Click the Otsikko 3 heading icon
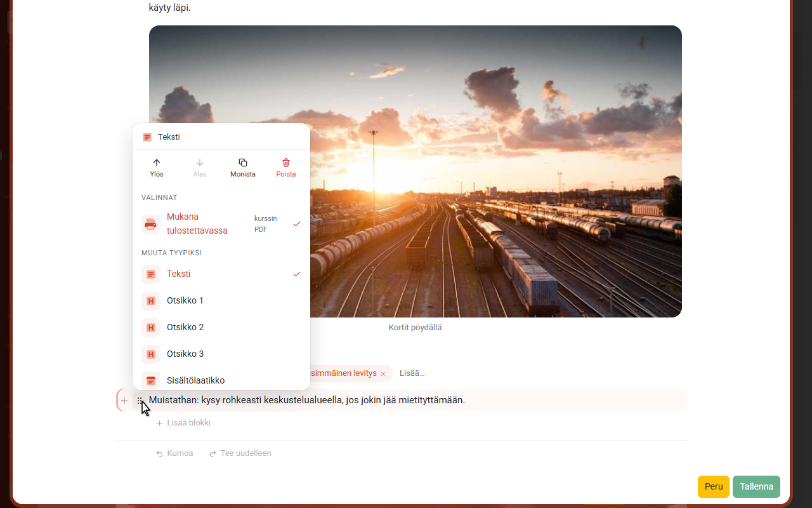Image resolution: width=812 pixels, height=508 pixels. [151, 354]
